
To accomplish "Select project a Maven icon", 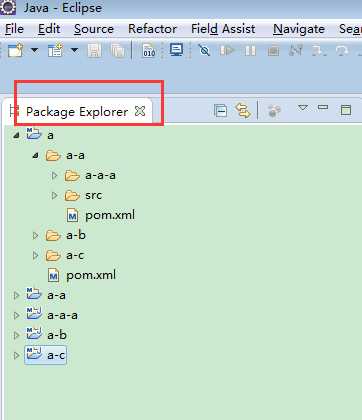I will click(x=34, y=134).
